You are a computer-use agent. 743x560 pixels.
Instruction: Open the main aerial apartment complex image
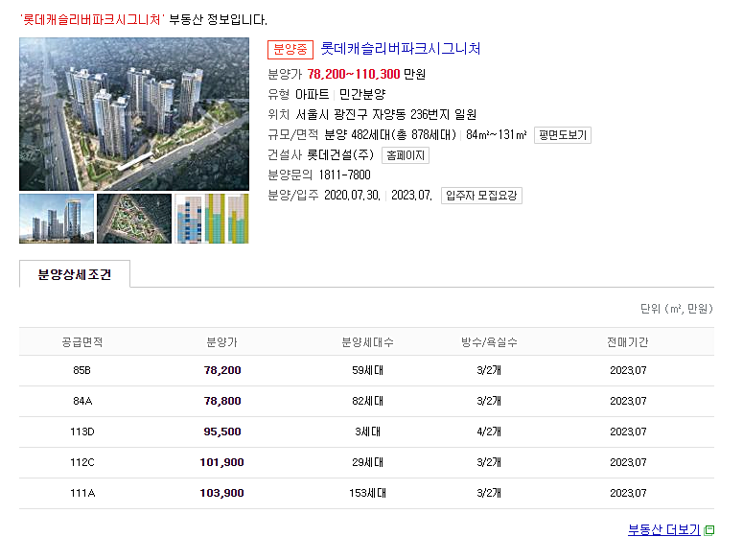tap(134, 114)
